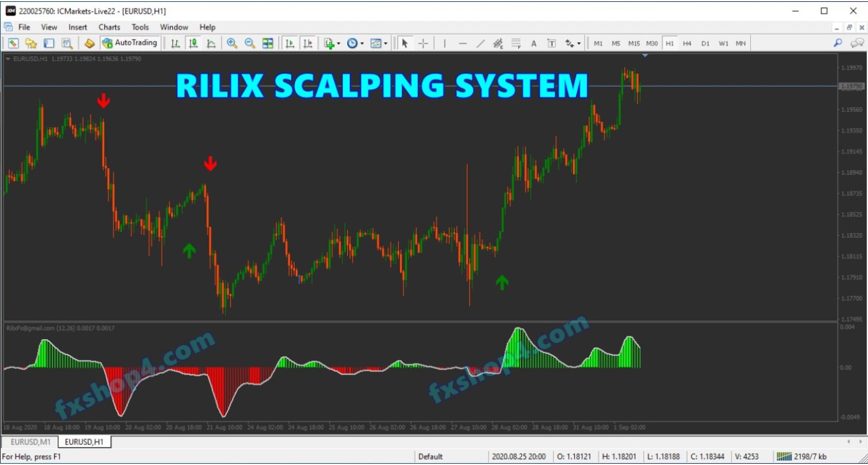Toggle the chart shift from right edge
Viewport: 868px width, 465px height.
(308, 43)
